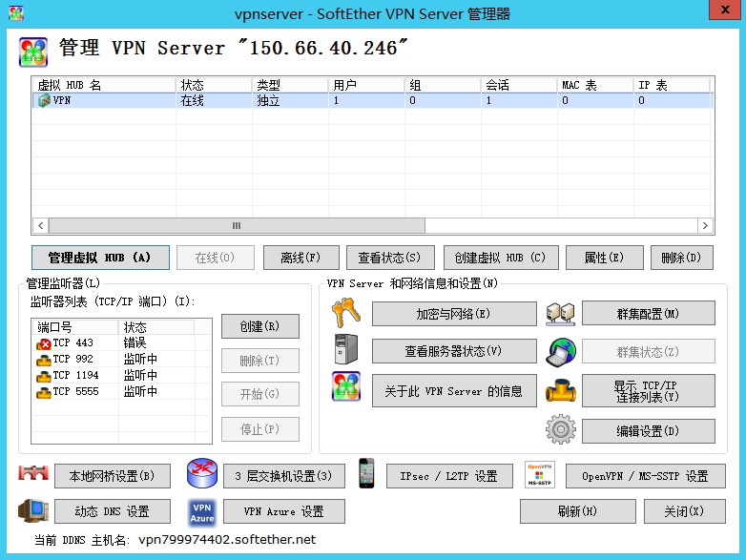Click the SoftEther app icon in title bar
Screen dimensions: 746x560
click(x=15, y=12)
